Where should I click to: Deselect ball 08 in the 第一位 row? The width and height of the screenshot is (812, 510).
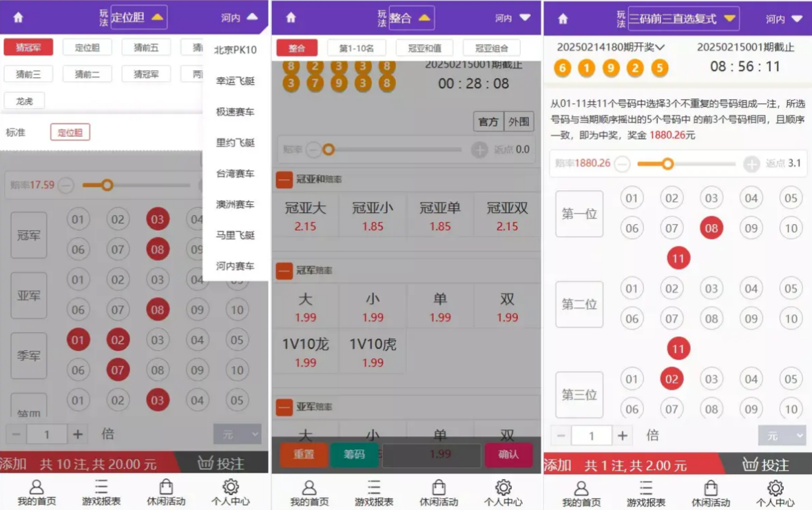click(x=711, y=228)
